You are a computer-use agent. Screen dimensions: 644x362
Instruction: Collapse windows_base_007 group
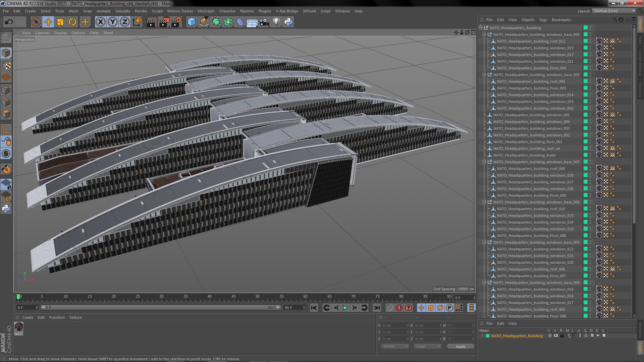pyautogui.click(x=484, y=162)
